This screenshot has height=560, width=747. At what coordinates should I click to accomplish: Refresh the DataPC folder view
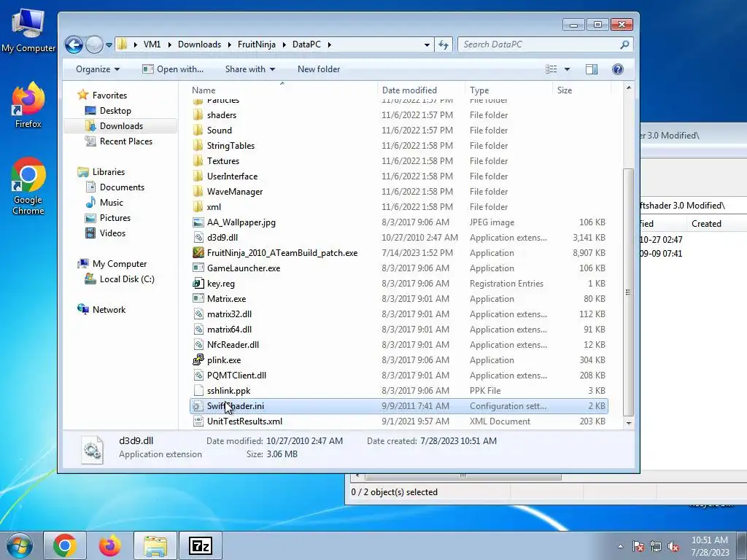point(444,44)
